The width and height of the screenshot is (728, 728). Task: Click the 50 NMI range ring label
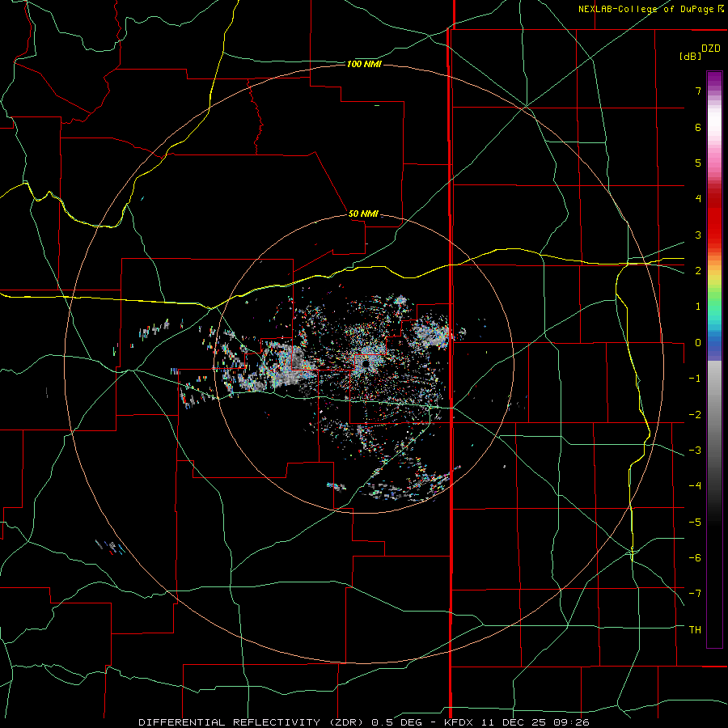tap(363, 214)
